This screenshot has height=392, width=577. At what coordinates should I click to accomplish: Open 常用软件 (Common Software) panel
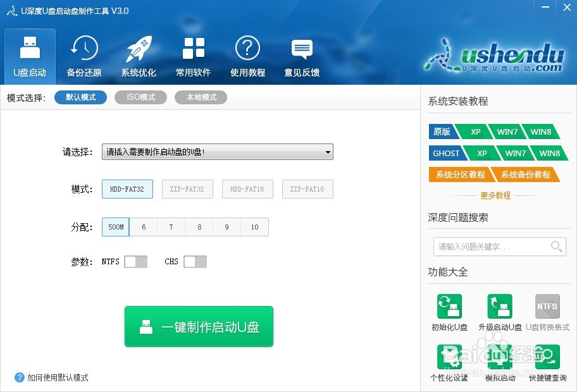tap(193, 56)
